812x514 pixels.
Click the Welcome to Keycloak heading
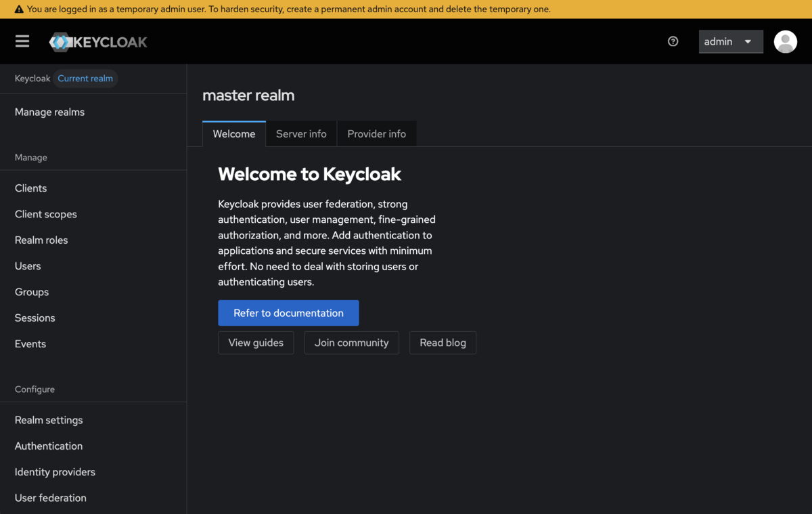[309, 174]
